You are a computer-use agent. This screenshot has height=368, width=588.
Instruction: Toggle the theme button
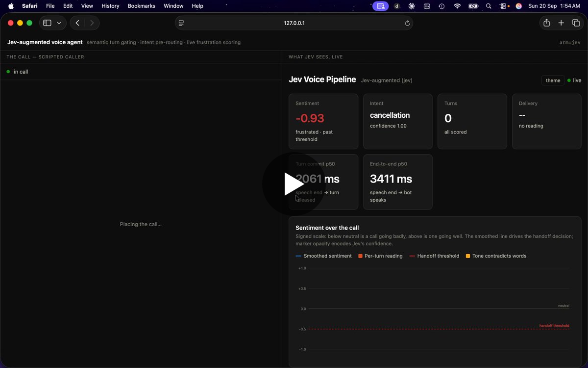(x=553, y=80)
